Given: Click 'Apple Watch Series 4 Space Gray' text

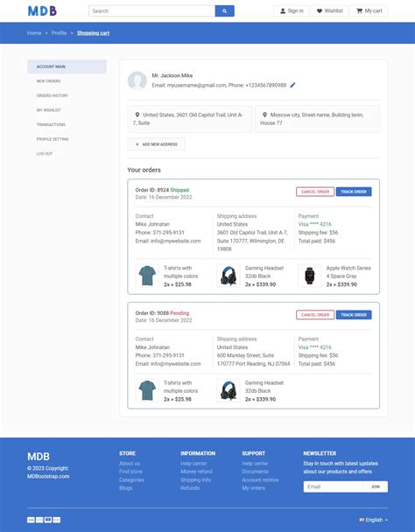Looking at the screenshot, I should [x=348, y=272].
